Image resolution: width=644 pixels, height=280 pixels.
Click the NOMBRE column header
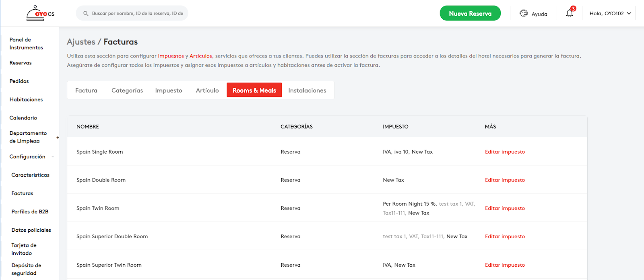click(x=88, y=127)
